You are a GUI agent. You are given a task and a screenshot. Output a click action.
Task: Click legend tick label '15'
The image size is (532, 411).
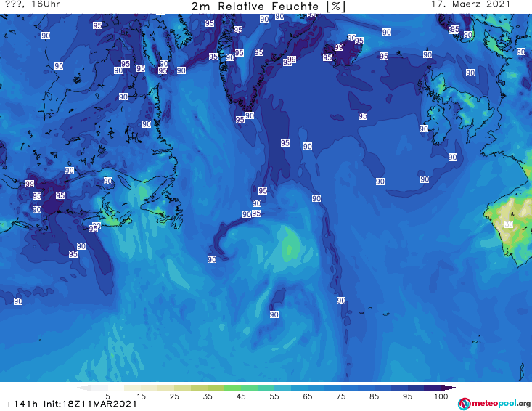[141, 396]
